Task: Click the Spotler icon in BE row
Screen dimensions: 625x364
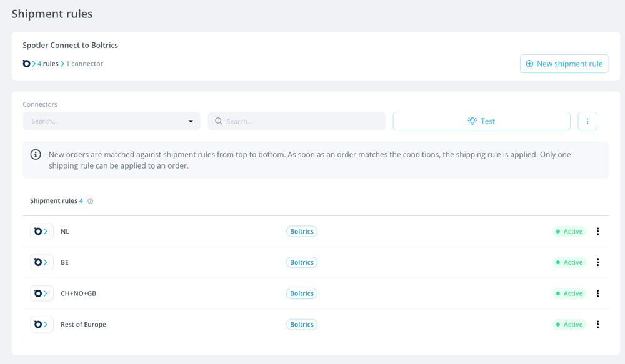Action: [42, 262]
